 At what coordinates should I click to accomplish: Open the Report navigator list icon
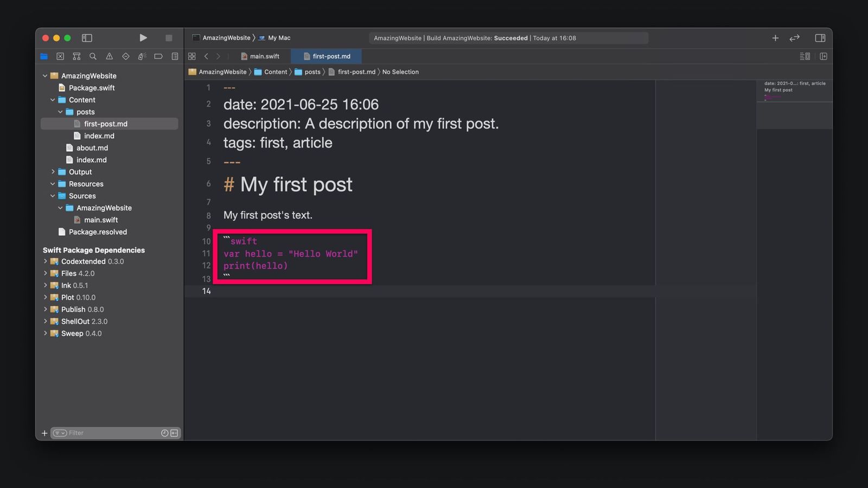point(175,56)
